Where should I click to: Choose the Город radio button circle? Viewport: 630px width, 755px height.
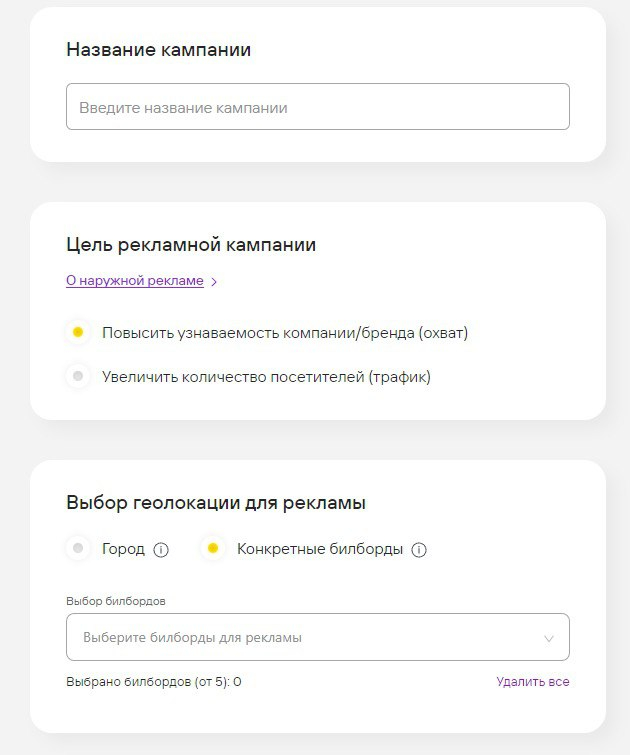(78, 548)
